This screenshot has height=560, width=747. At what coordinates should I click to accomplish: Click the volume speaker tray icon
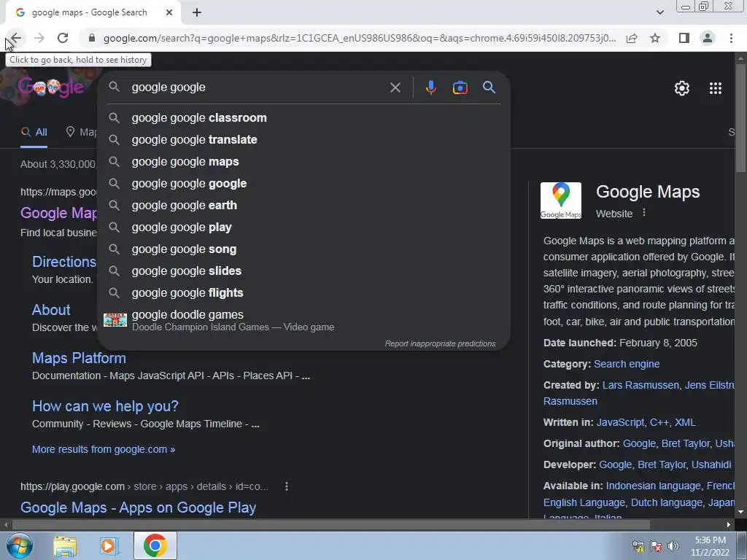tap(673, 546)
